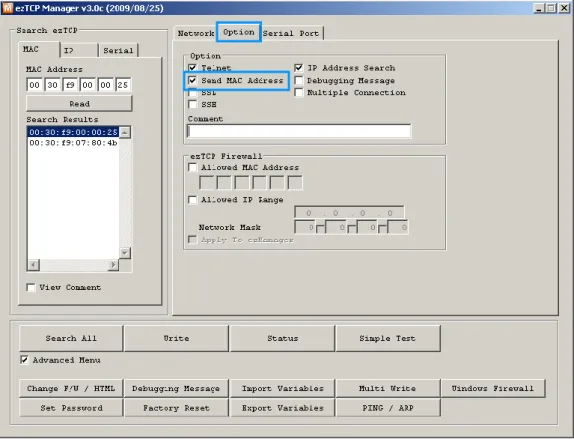Minimize the ezTCP Manager window
The height and width of the screenshot is (439, 574).
[x=539, y=8]
